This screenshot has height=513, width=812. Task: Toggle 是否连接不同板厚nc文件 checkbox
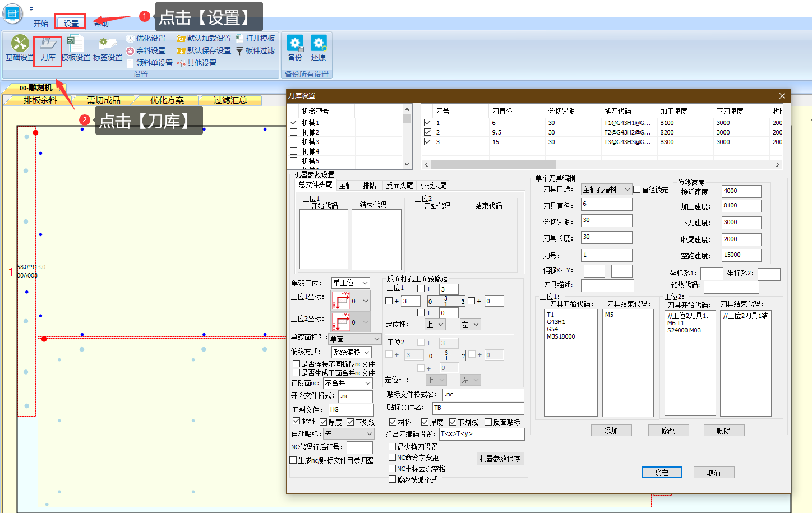[x=296, y=364]
